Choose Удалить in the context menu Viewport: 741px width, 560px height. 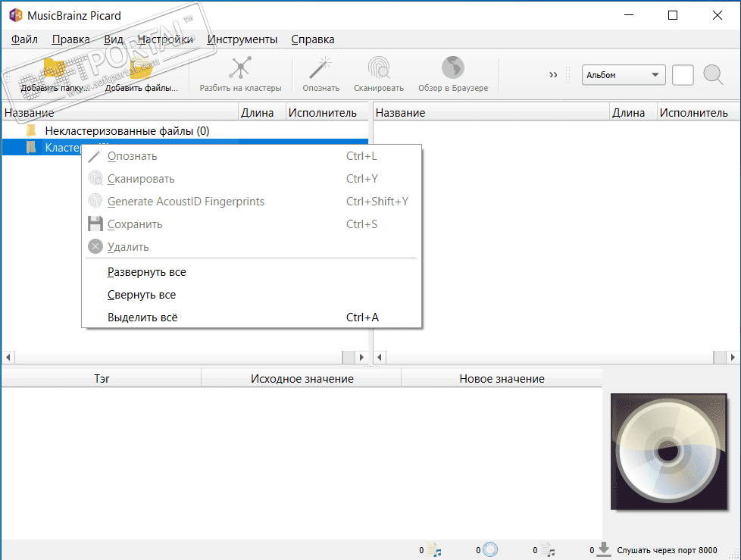[252, 247]
